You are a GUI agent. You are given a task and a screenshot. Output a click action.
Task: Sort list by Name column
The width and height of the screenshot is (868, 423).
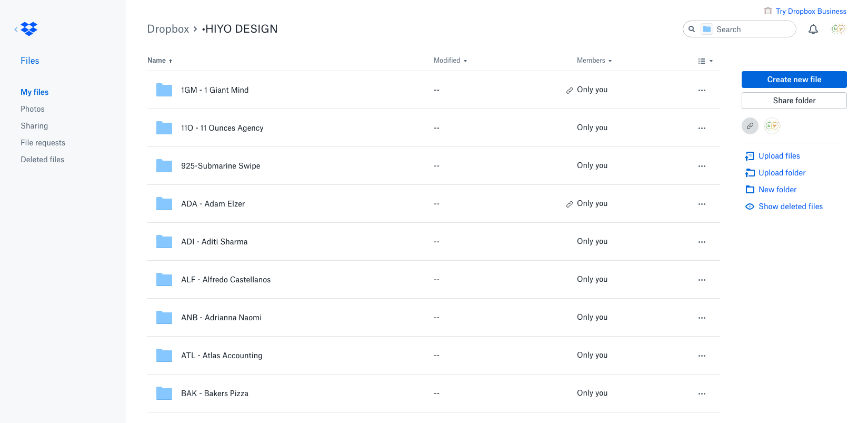click(159, 61)
